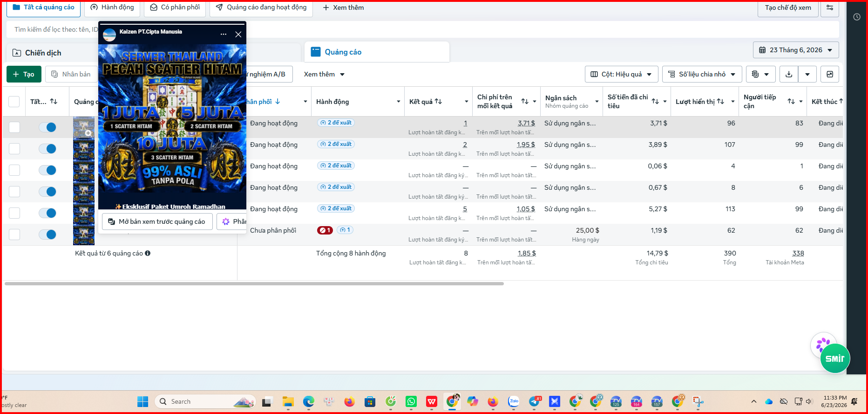This screenshot has width=868, height=414.
Task: Open the date range 23 Tháng 6, 2026 dropdown
Action: point(796,50)
